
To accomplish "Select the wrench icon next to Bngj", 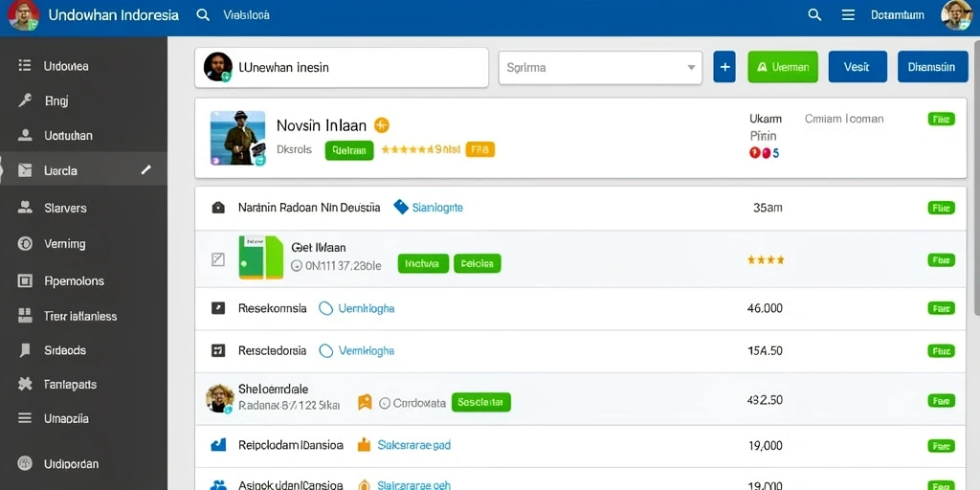I will [x=25, y=100].
